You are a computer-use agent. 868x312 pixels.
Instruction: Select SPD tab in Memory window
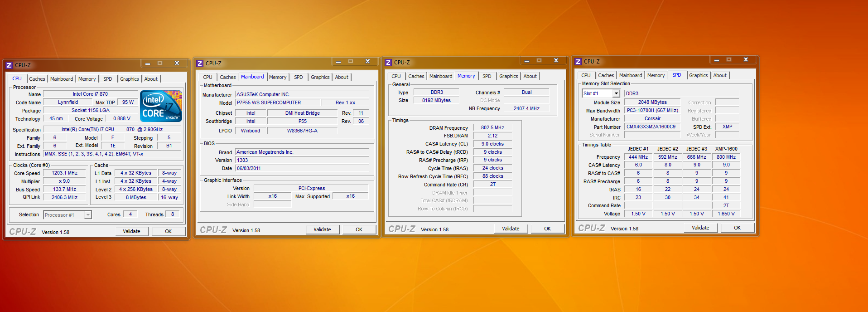tap(487, 76)
